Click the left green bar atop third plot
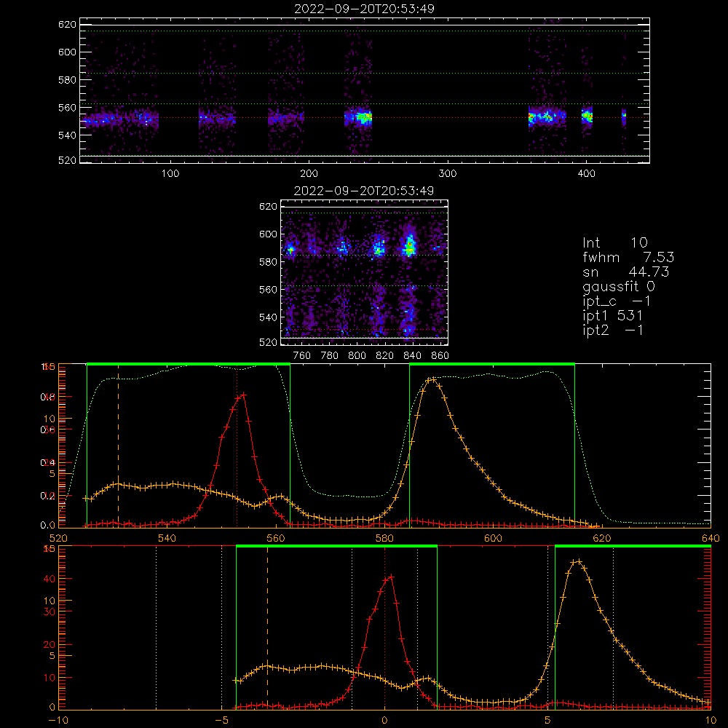 pos(189,365)
